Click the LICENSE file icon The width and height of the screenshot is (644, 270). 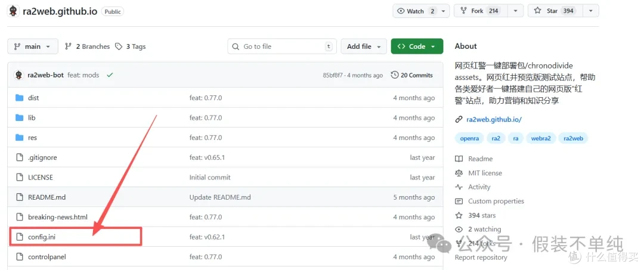[x=19, y=177]
